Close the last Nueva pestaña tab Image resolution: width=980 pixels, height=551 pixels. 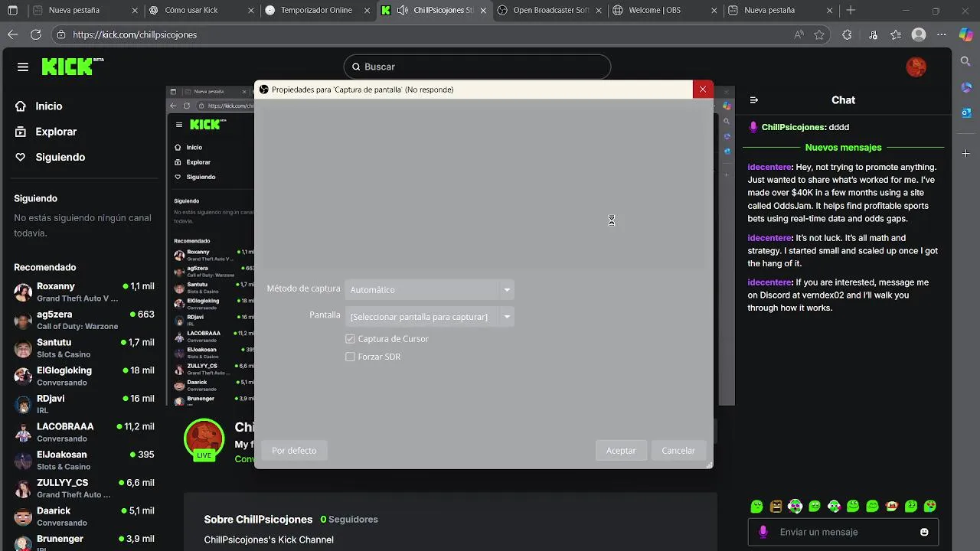pos(830,10)
